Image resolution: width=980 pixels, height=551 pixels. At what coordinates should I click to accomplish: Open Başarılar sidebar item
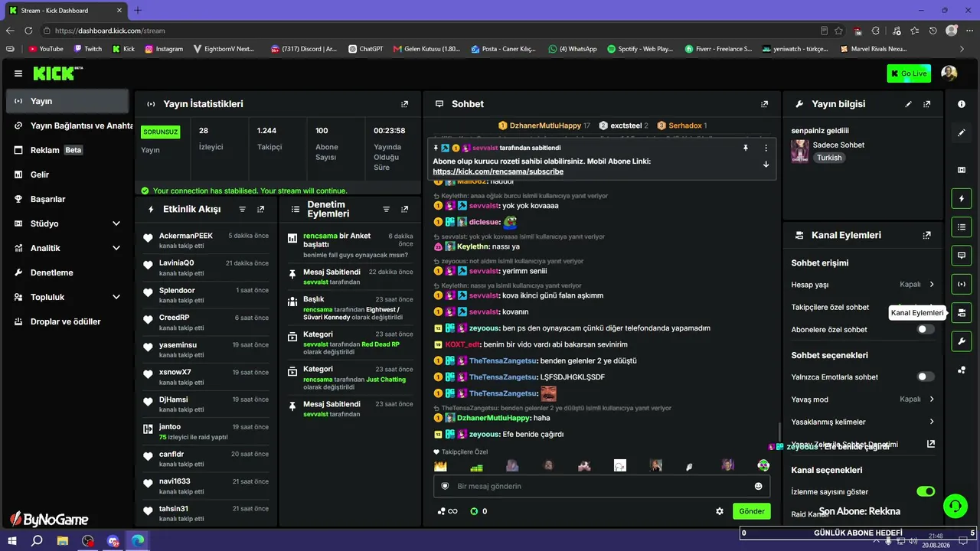click(67, 199)
